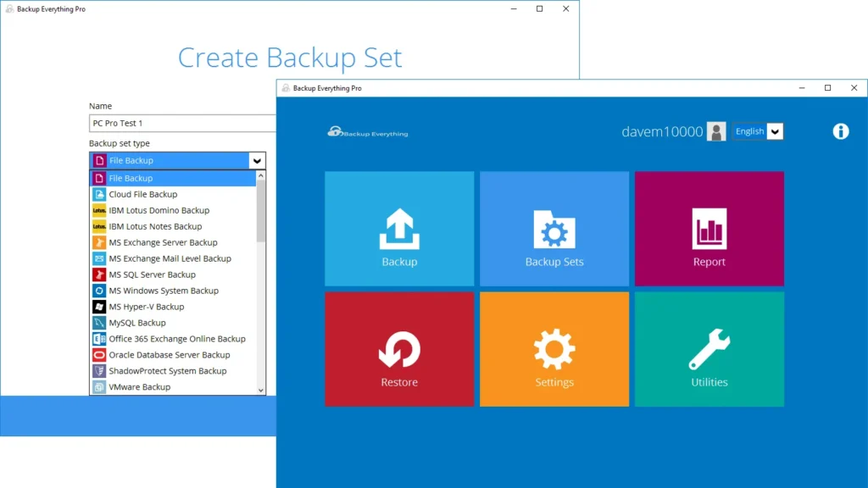Screen dimensions: 868x488
Task: Select IBM Lotus Domino Backup option
Action: (x=173, y=210)
